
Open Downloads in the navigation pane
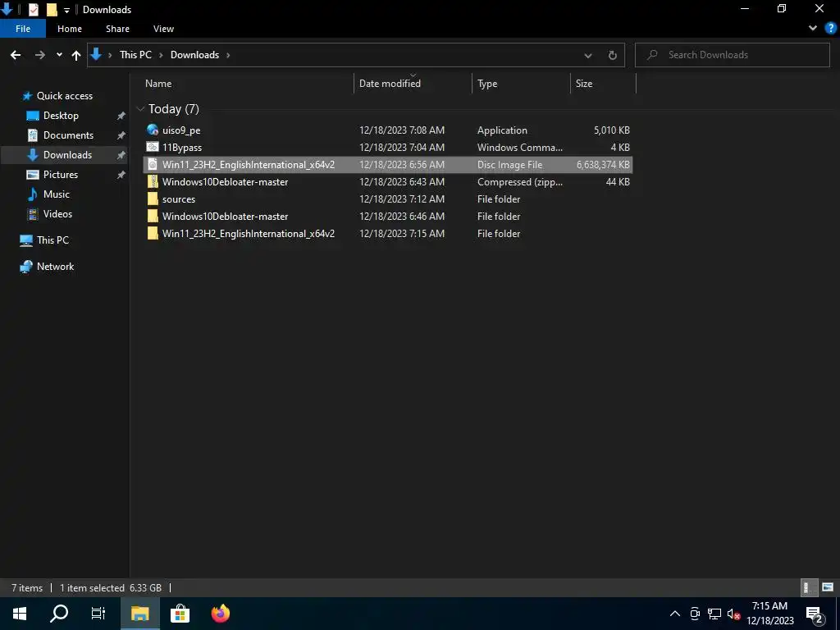67,155
